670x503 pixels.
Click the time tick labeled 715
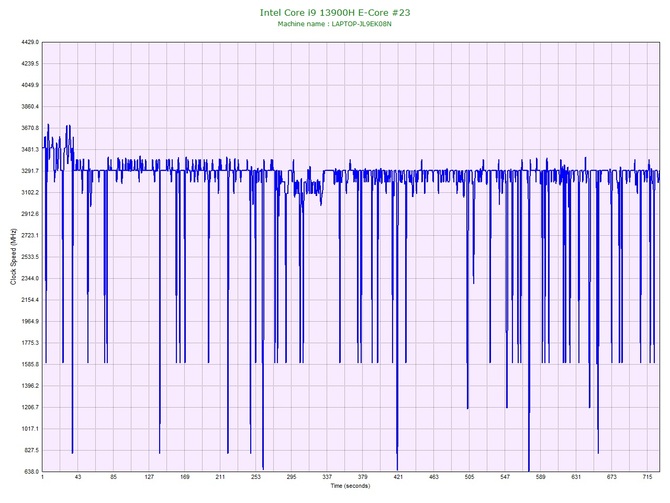647,477
